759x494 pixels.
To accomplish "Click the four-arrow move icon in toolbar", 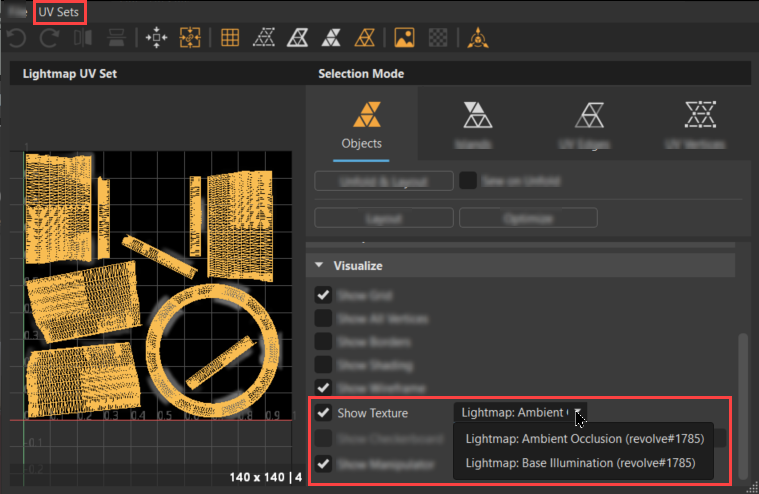I will coord(156,37).
